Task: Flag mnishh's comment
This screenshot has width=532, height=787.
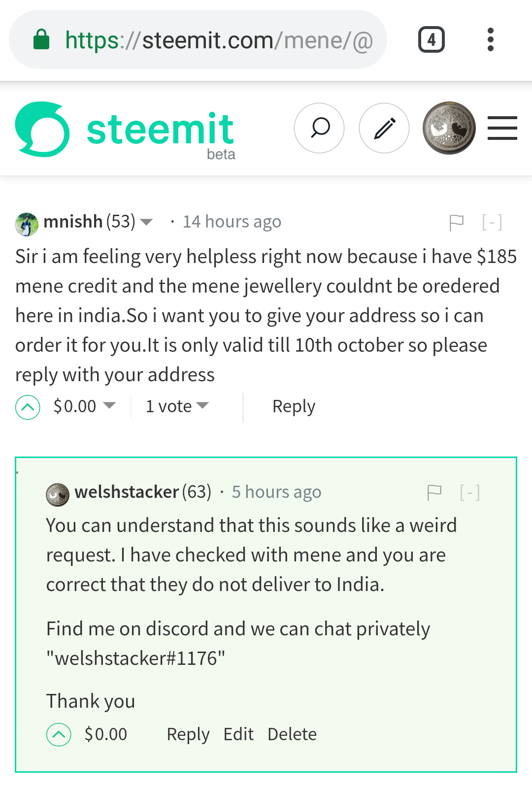Action: 457,223
